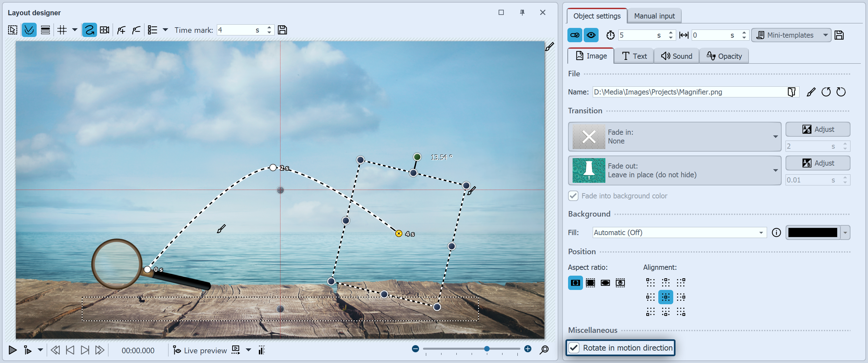Pick a new file with the brush icon

pyautogui.click(x=811, y=92)
